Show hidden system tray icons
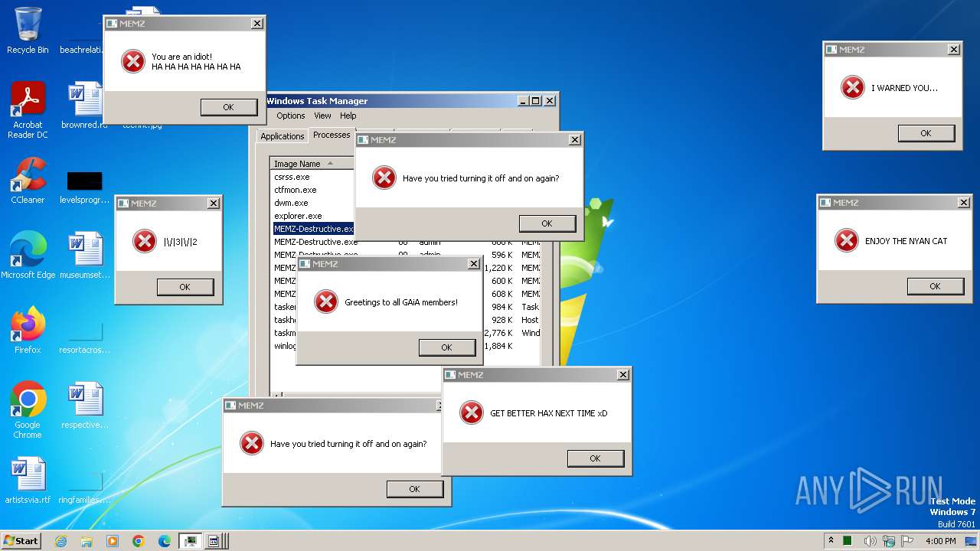 tap(831, 540)
